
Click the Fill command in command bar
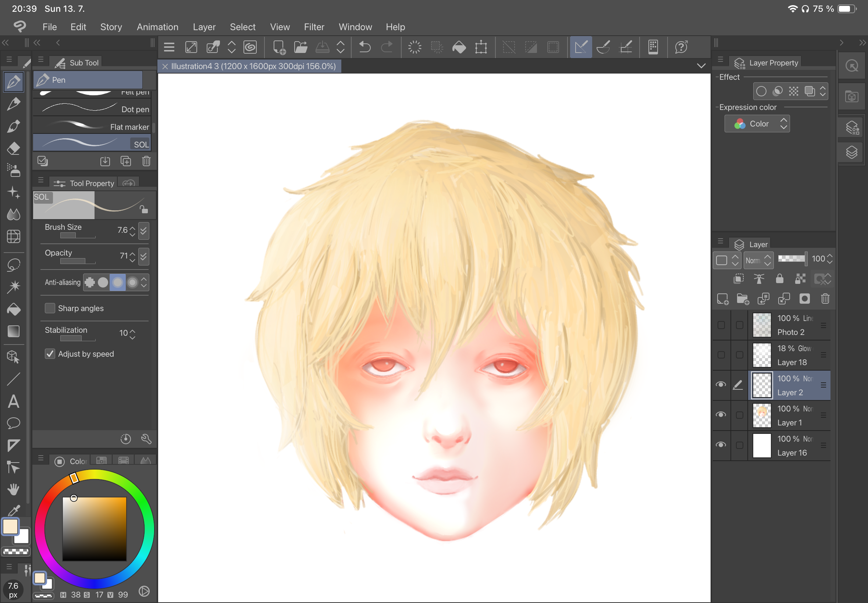click(459, 47)
